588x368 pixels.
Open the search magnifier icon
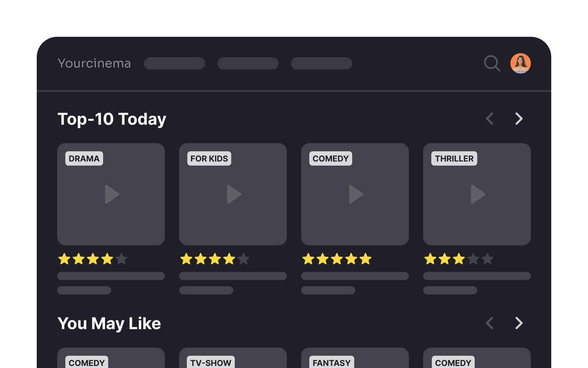click(492, 63)
